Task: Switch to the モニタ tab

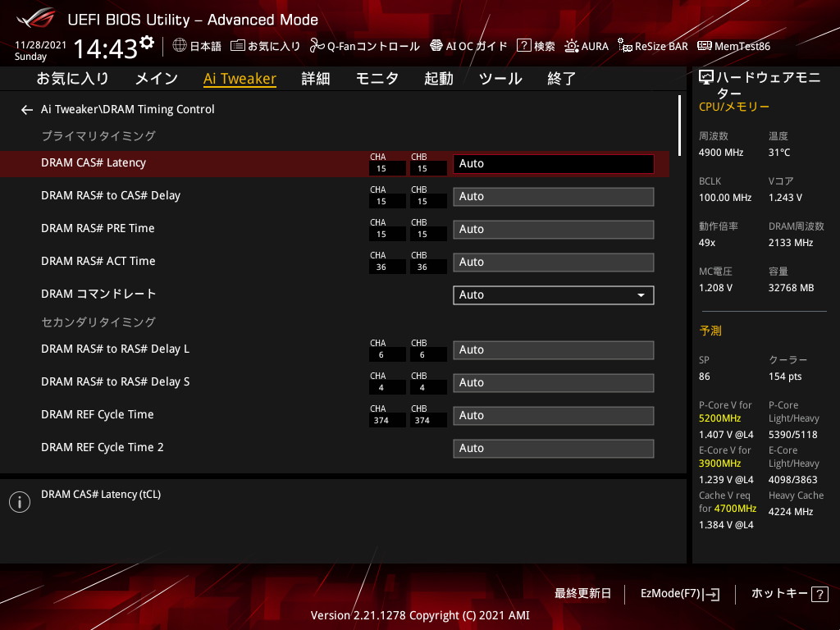Action: point(377,79)
